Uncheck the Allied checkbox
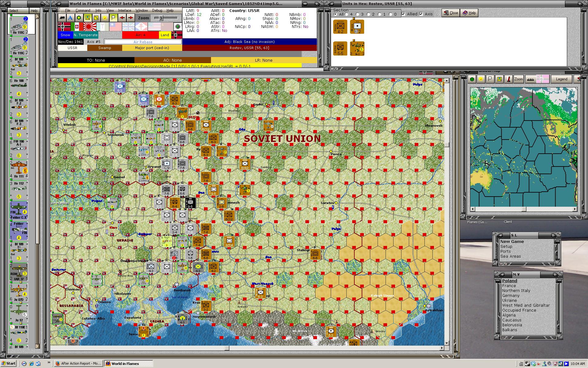588x368 pixels. tap(403, 14)
